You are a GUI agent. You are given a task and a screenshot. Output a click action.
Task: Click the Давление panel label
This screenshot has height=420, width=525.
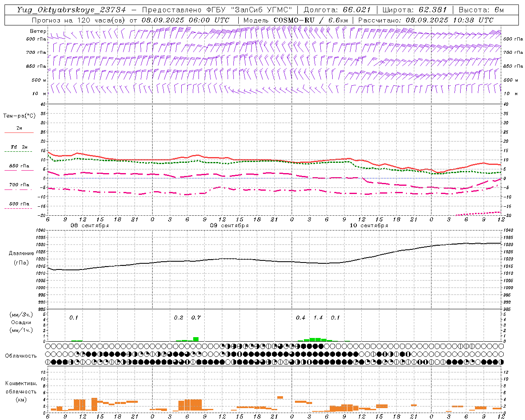[21, 253]
